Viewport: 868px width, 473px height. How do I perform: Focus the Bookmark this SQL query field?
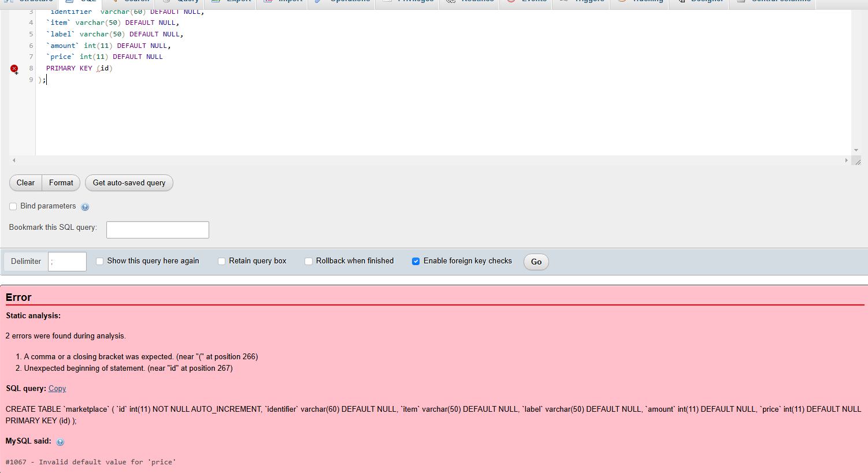tap(157, 230)
